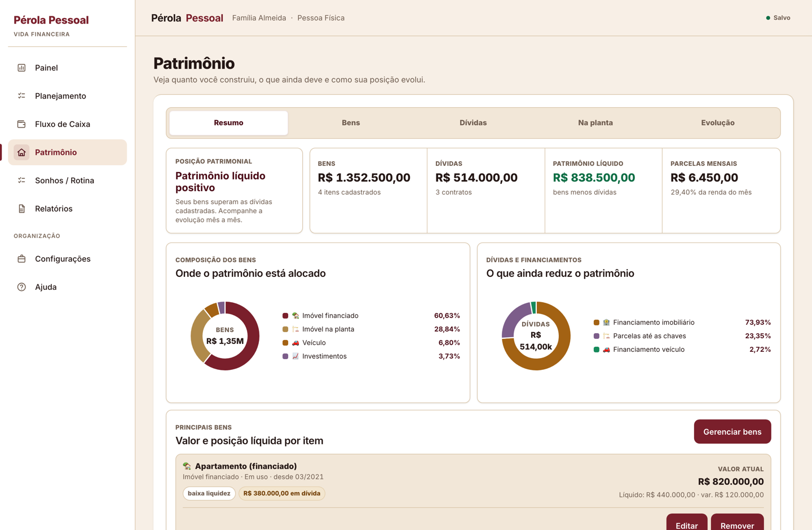Click the Fluxo de Caixa wallet icon
The height and width of the screenshot is (530, 812).
tap(21, 124)
